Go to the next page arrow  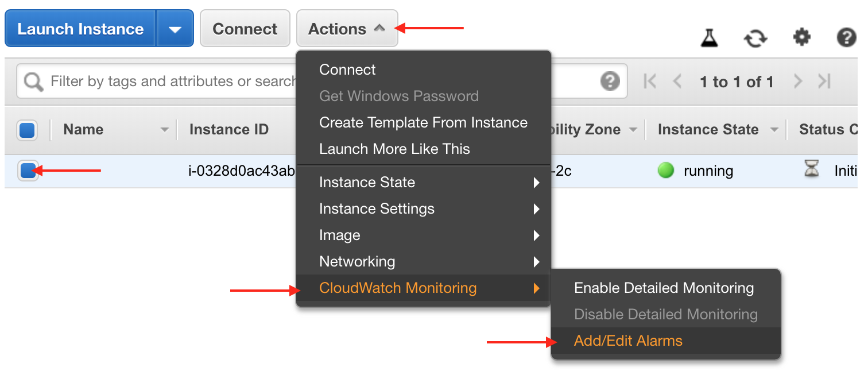(x=797, y=82)
